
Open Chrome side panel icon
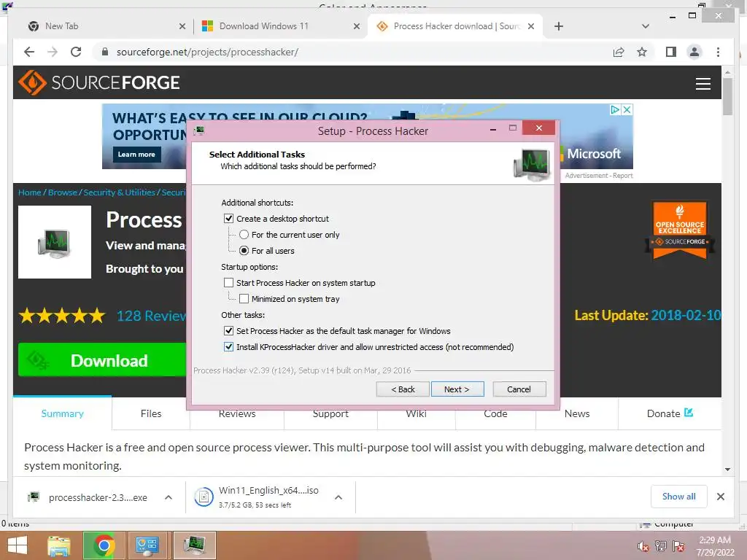[x=671, y=52]
